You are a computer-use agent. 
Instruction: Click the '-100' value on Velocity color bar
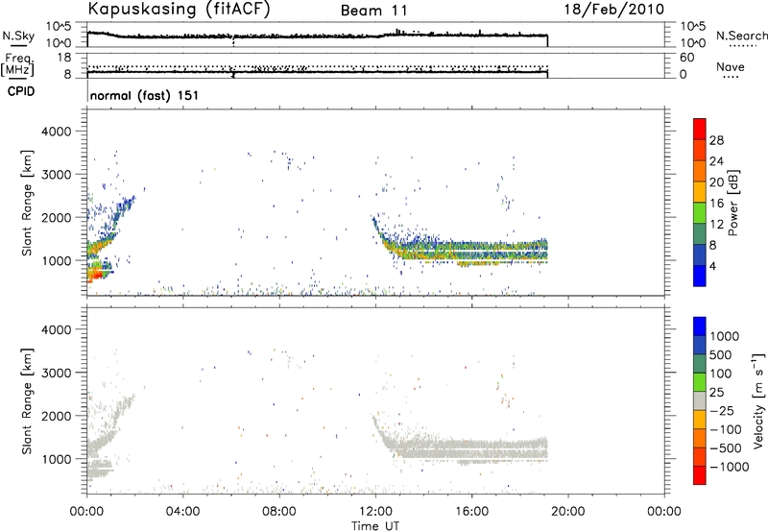tap(726, 429)
